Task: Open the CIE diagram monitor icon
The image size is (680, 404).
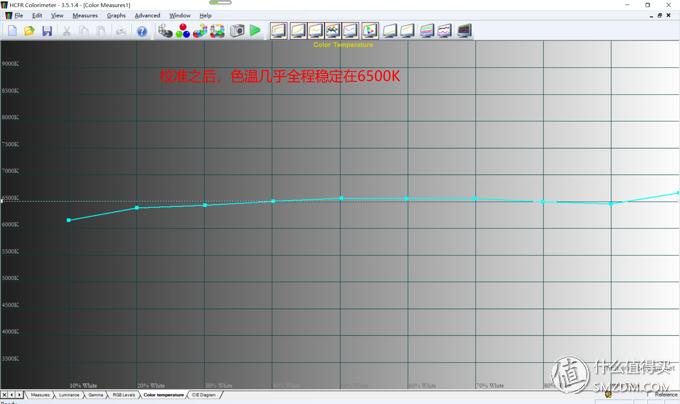Action: pos(369,31)
